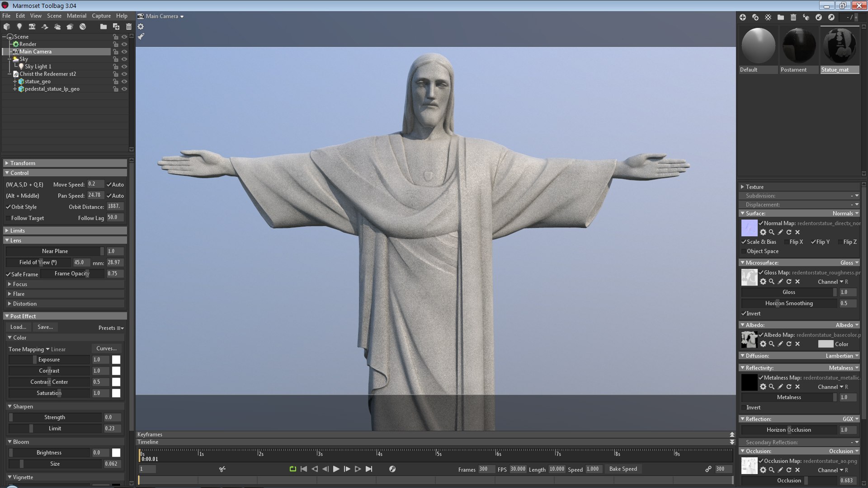
Task: Open the Edit menu
Action: tap(20, 16)
